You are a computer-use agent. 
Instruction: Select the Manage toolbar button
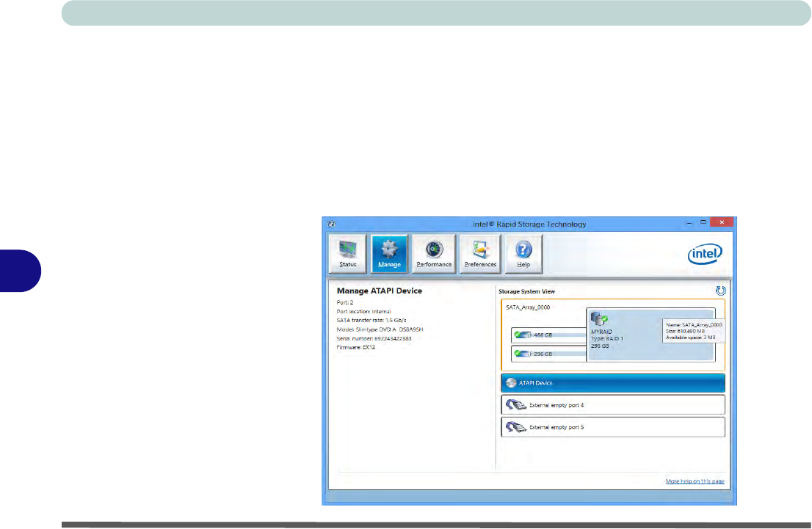(x=389, y=254)
